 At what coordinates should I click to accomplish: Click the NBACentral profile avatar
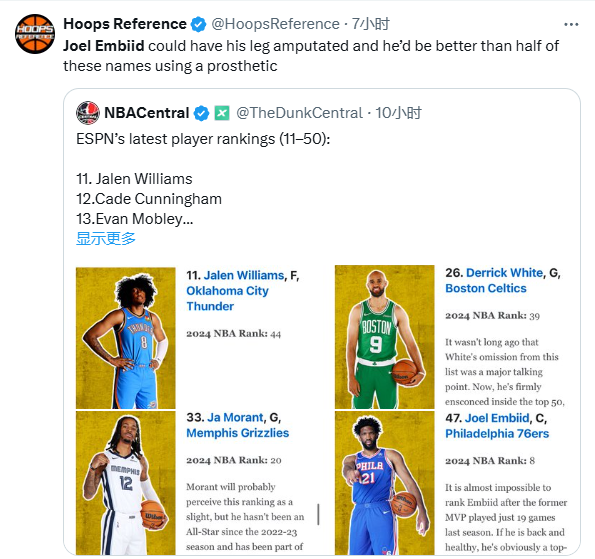point(88,113)
